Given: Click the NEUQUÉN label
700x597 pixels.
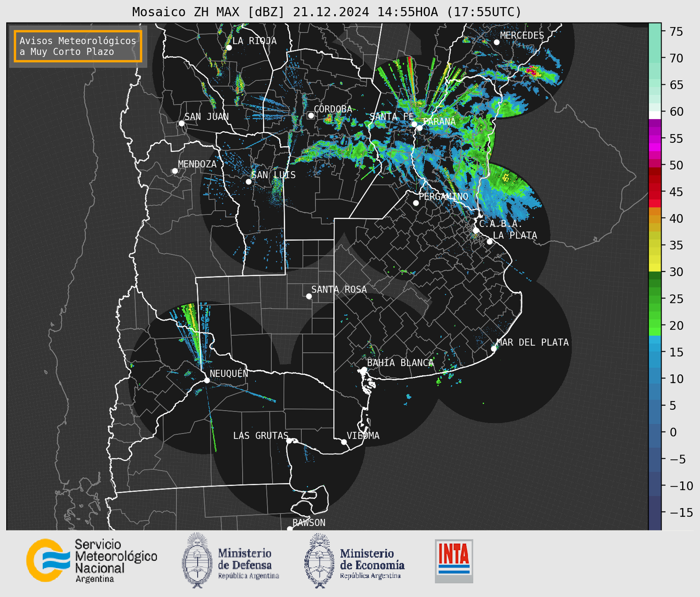Looking at the screenshot, I should [x=229, y=373].
